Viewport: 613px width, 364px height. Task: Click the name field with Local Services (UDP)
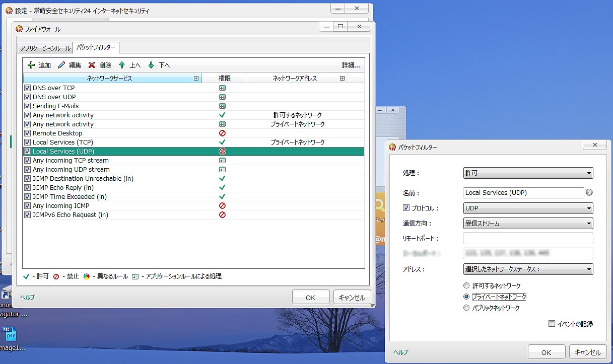(x=523, y=192)
